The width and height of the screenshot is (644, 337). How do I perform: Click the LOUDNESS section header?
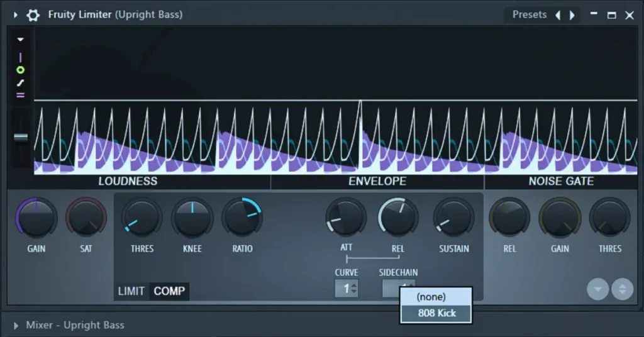coord(128,182)
